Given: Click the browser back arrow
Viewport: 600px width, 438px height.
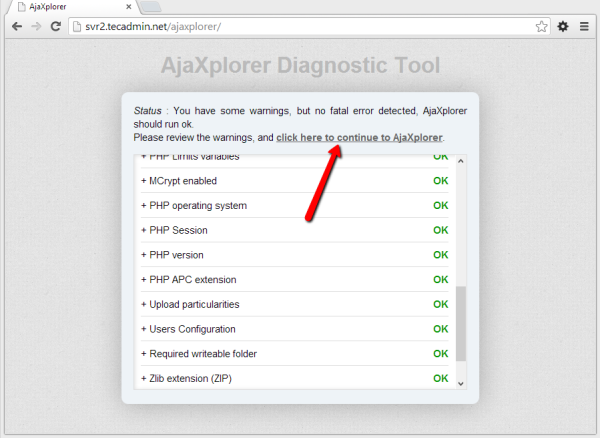Looking at the screenshot, I should pos(16,26).
